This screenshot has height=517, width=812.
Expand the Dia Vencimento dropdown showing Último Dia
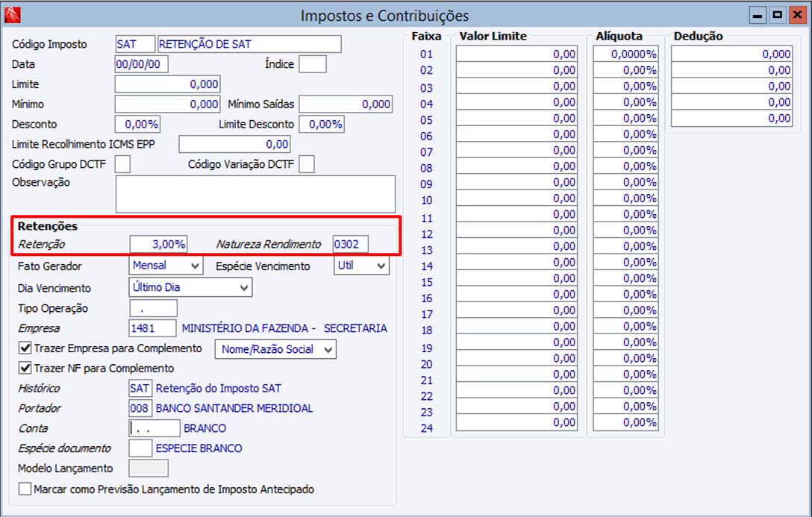point(190,287)
